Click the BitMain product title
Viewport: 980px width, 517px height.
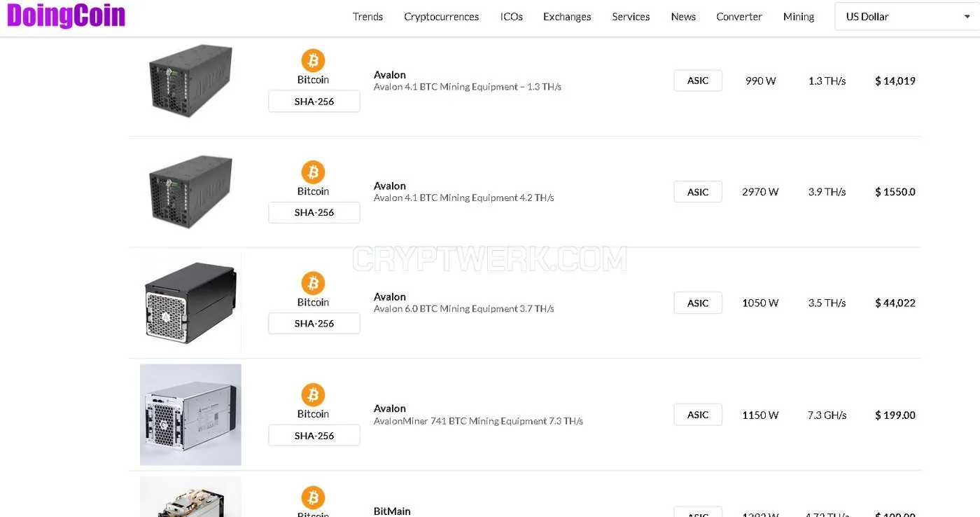coord(392,511)
